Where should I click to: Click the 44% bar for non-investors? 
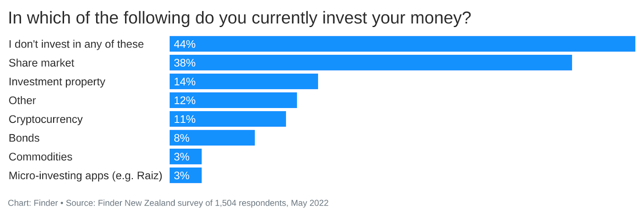[x=402, y=44]
